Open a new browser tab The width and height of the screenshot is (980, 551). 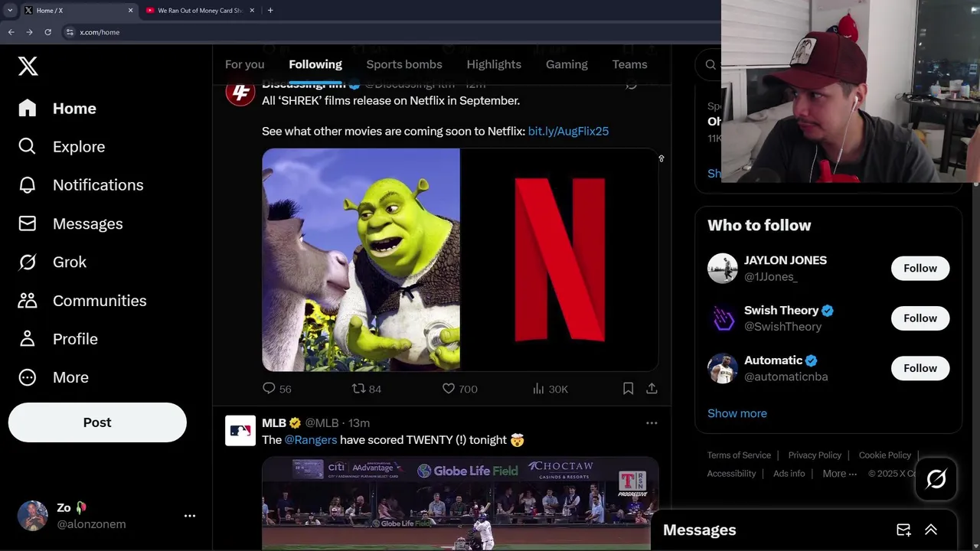pos(270,11)
